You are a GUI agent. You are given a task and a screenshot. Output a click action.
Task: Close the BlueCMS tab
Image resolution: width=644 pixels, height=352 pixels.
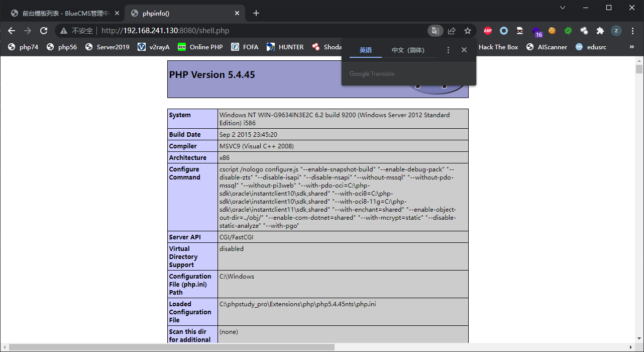click(x=117, y=14)
